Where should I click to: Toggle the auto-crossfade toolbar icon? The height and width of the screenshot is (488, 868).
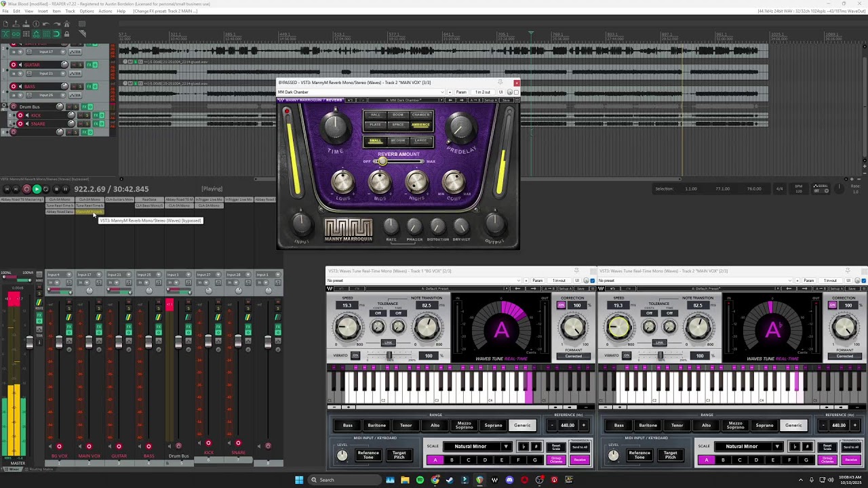click(x=5, y=34)
